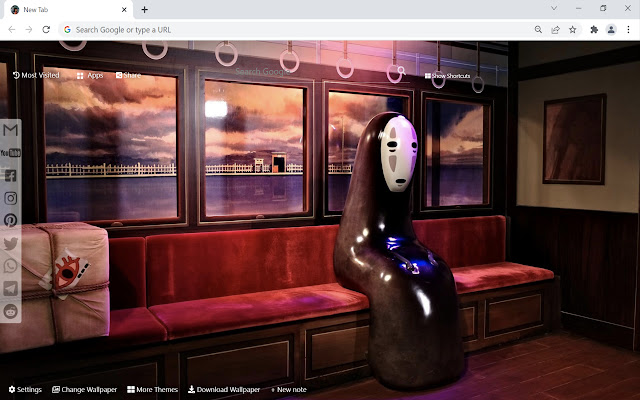Open the theme Settings
The image size is (640, 400).
pyautogui.click(x=25, y=389)
